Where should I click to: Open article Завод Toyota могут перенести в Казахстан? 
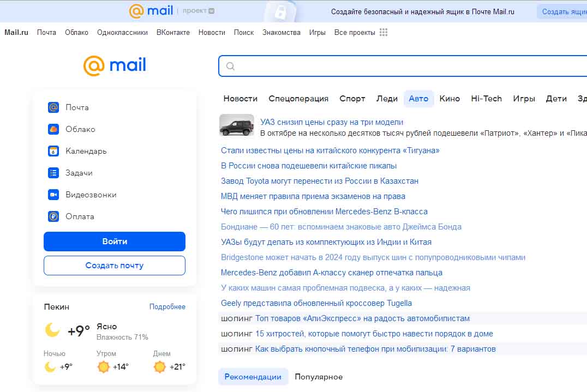320,181
